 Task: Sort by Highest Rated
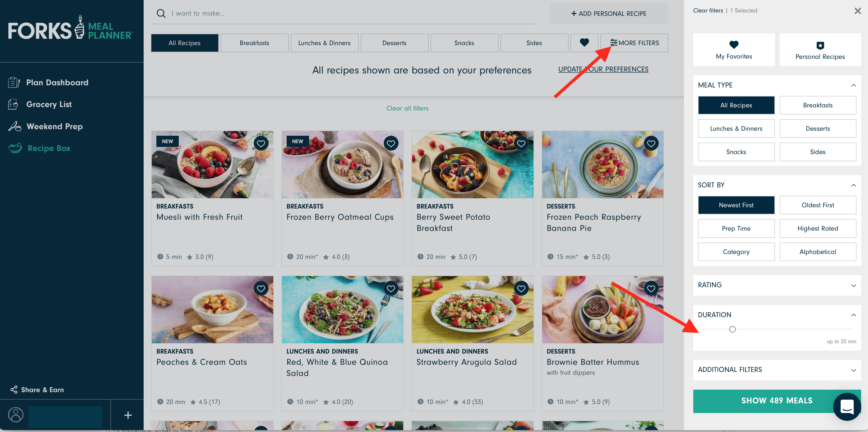pyautogui.click(x=817, y=228)
